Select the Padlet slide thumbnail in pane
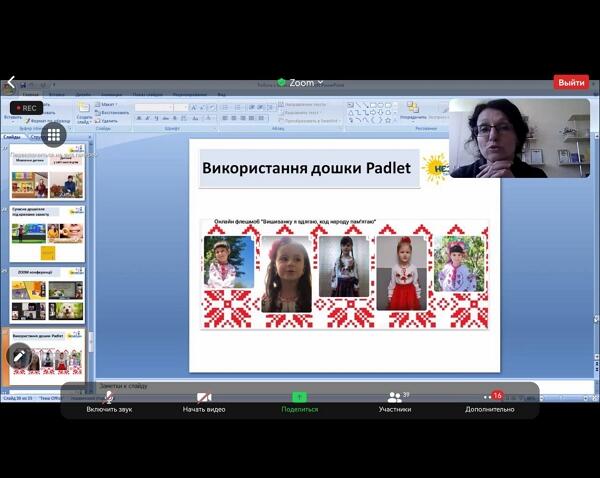Screen dimensions: 600x478 pyautogui.click(x=47, y=357)
